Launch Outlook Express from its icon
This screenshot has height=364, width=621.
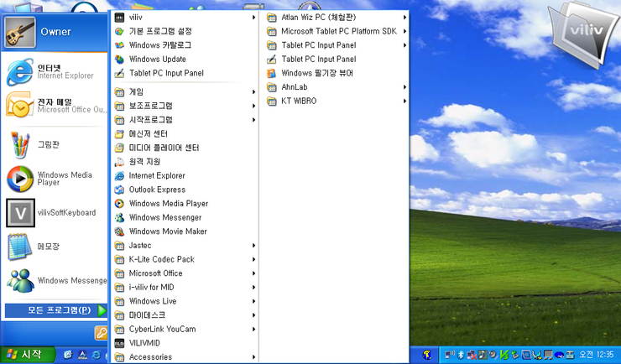point(119,190)
